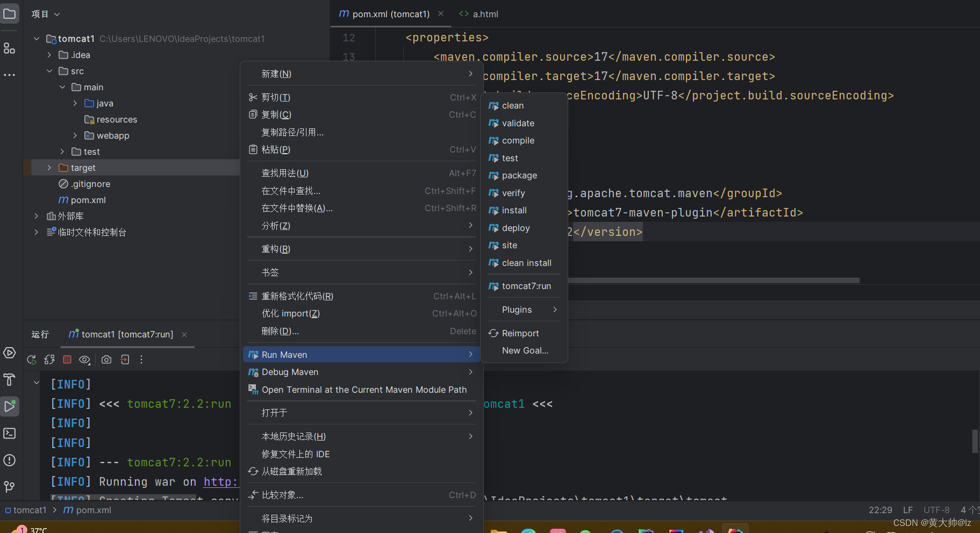Select 复制(C) from the context menu
The image size is (980, 533).
pyautogui.click(x=362, y=114)
